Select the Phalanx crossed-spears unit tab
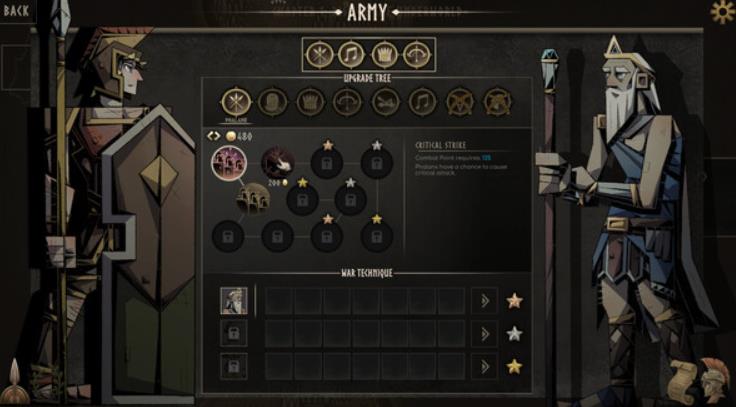The height and width of the screenshot is (407, 736). [x=236, y=102]
